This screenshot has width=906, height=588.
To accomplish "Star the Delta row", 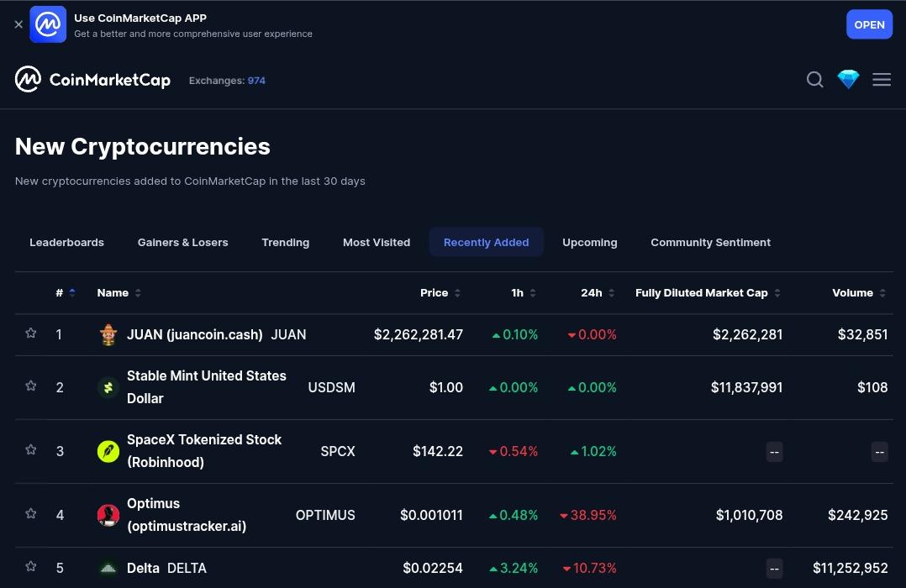I will point(30,567).
